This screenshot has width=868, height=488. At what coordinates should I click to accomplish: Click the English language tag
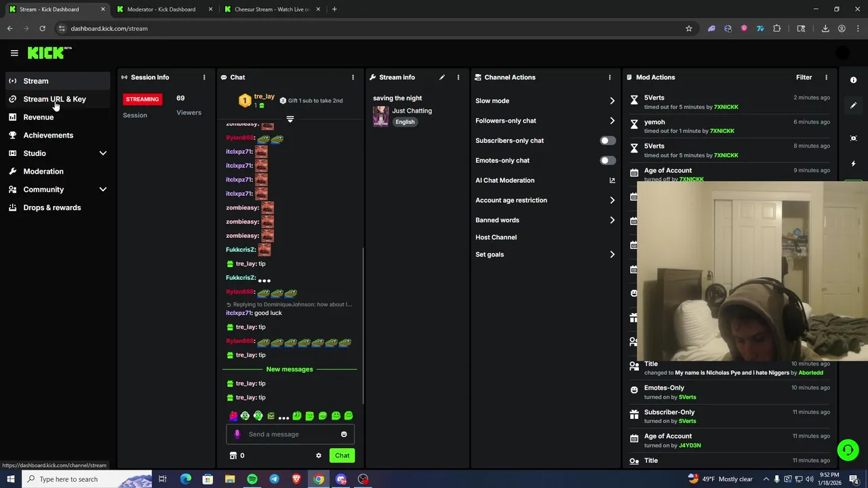405,122
